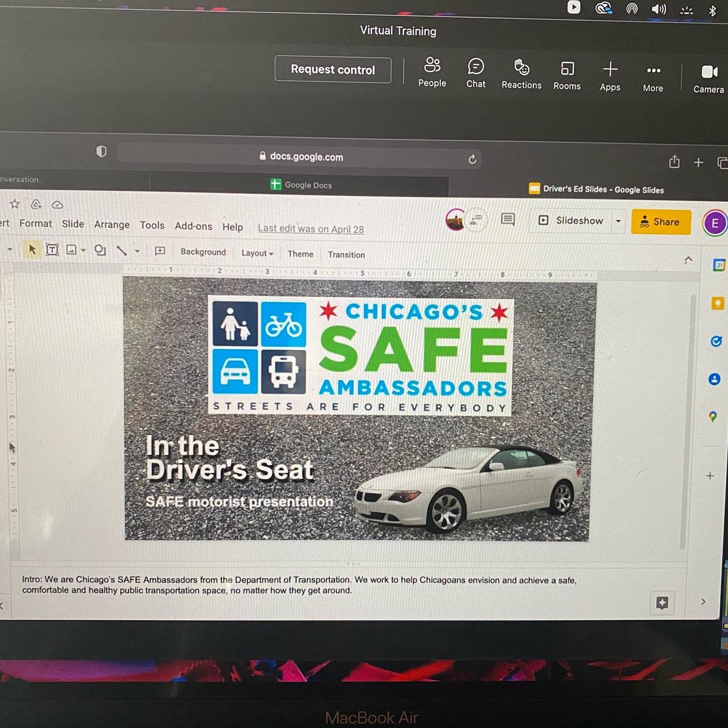Click the play icon in menu bar
Screen dimensions: 728x728
(x=573, y=7)
